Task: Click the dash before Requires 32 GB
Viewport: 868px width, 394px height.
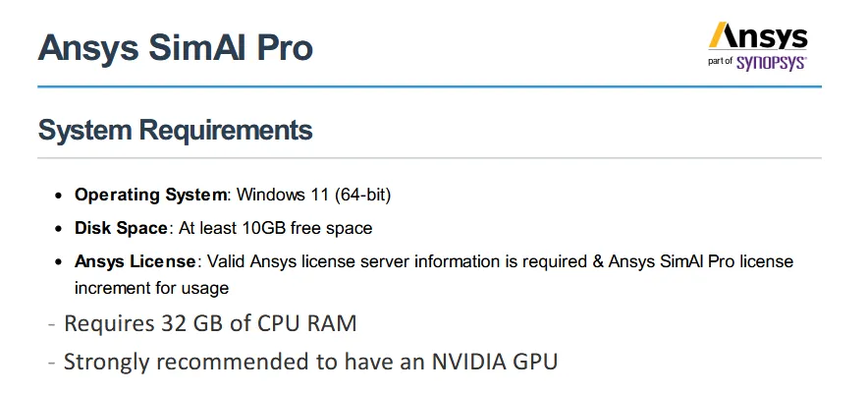Action: click(x=49, y=324)
